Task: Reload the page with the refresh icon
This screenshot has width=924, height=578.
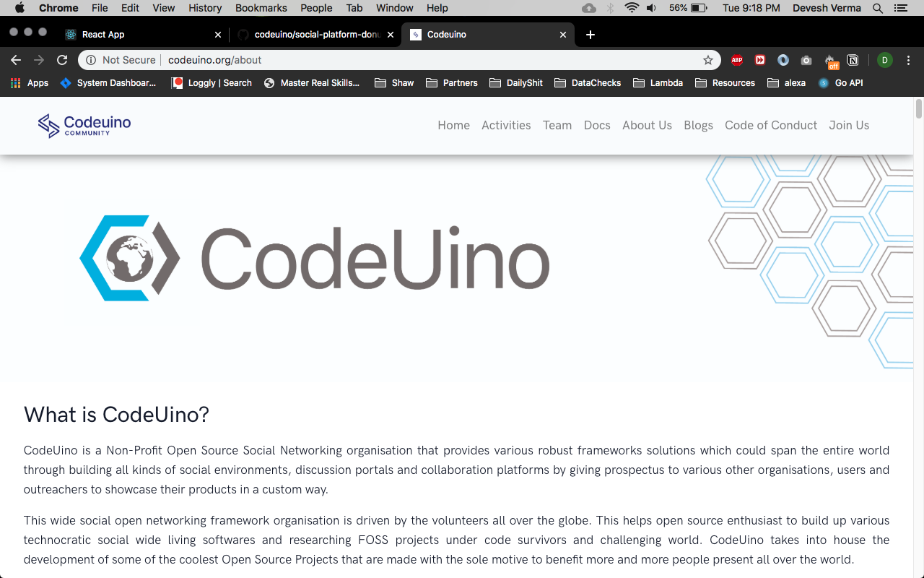Action: tap(62, 60)
